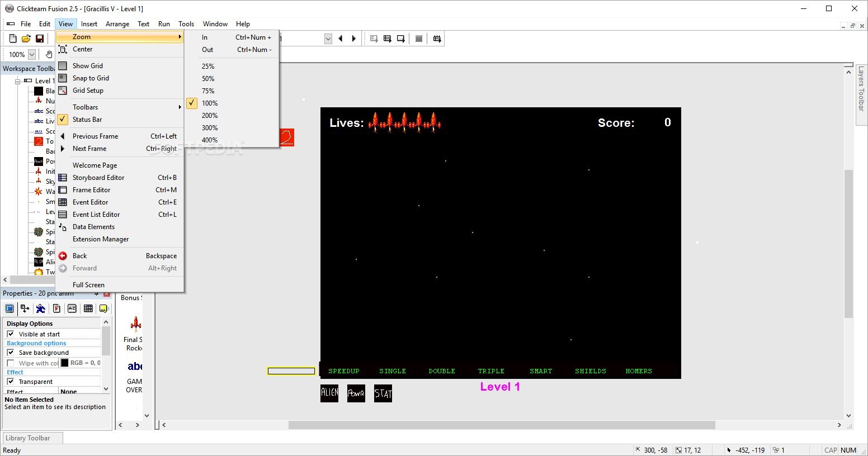The height and width of the screenshot is (456, 868).
Task: Click the black RGB color swatch
Action: pos(64,362)
